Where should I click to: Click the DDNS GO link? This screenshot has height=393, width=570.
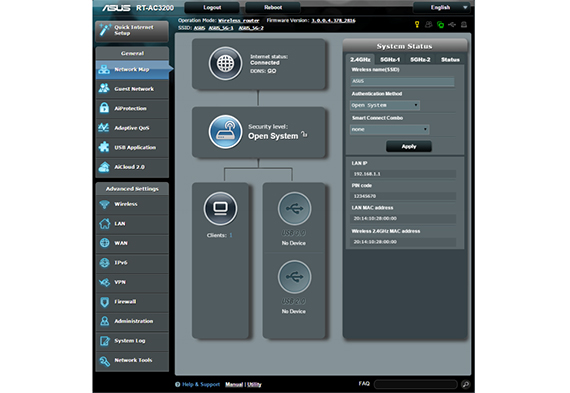pos(272,71)
